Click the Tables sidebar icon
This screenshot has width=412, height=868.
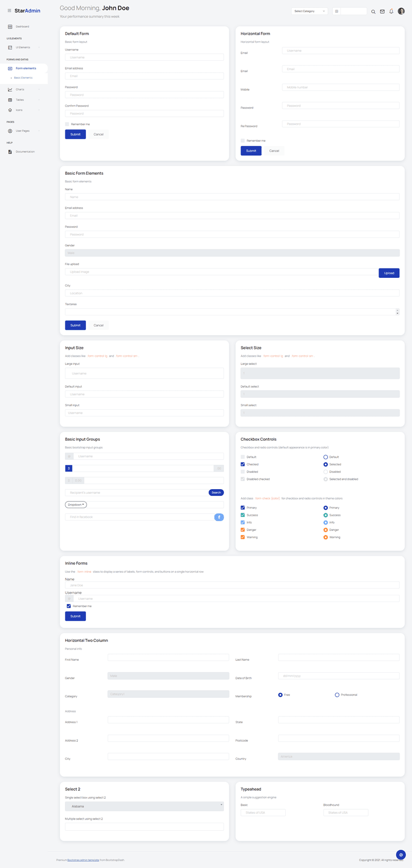click(x=10, y=99)
